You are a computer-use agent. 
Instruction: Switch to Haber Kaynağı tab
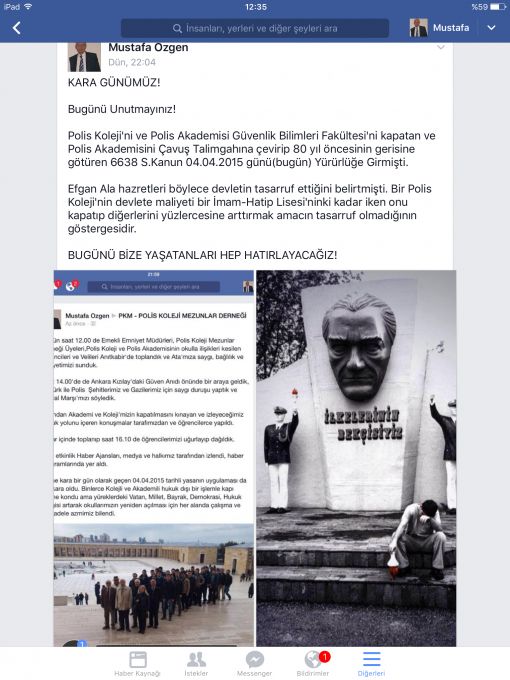point(137,664)
